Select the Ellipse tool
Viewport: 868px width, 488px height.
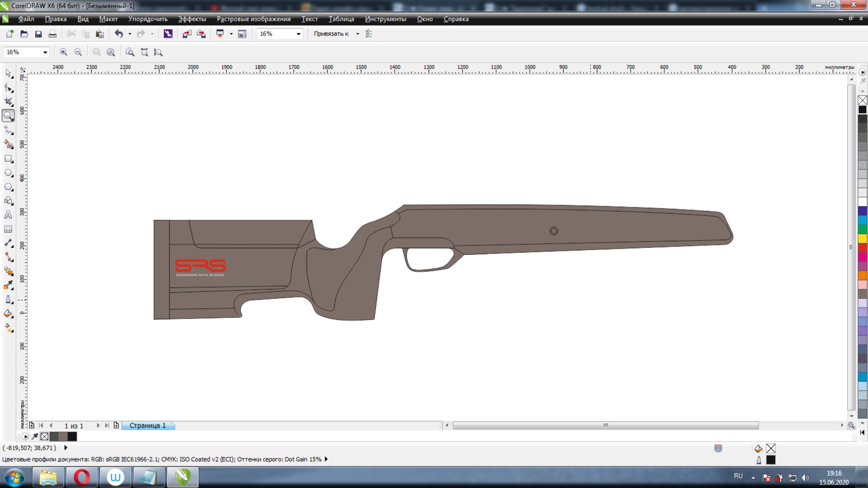point(8,173)
